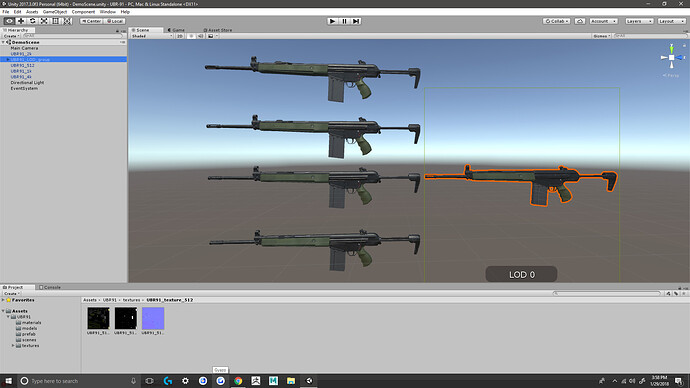The width and height of the screenshot is (690, 388).
Task: Click the Step frame button
Action: click(356, 21)
